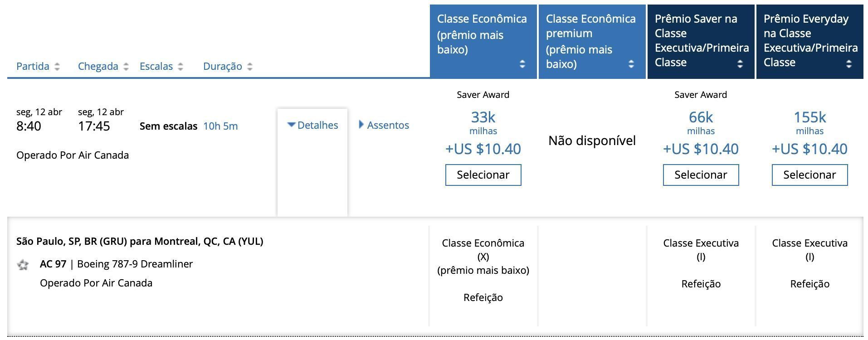
Task: Select the 33k miles economy fare
Action: click(x=483, y=175)
